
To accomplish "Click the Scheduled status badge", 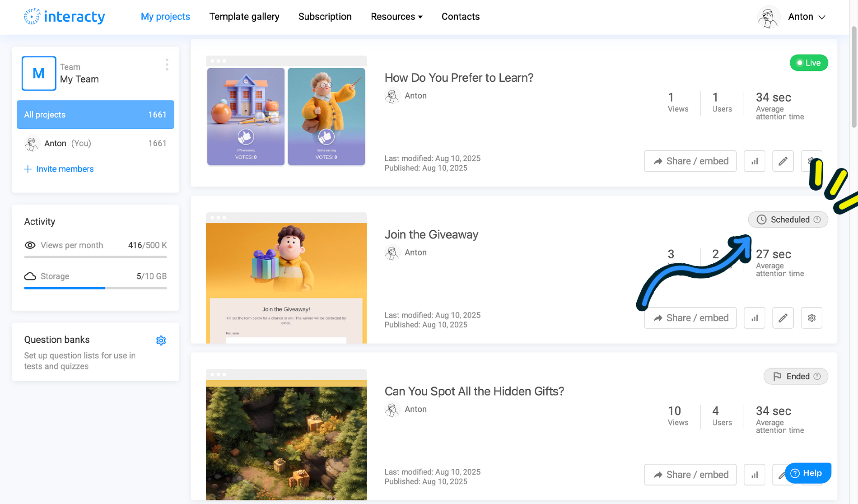I will [x=788, y=219].
